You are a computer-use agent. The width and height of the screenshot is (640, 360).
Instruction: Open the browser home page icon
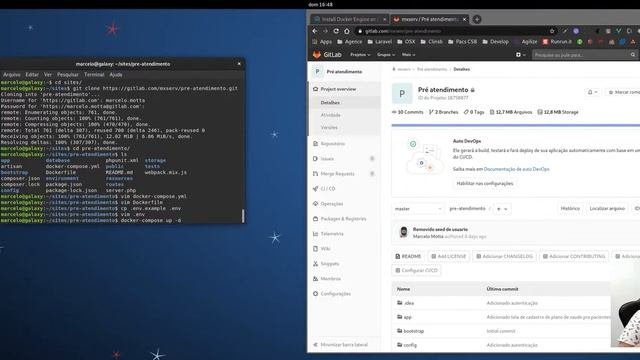(347, 31)
